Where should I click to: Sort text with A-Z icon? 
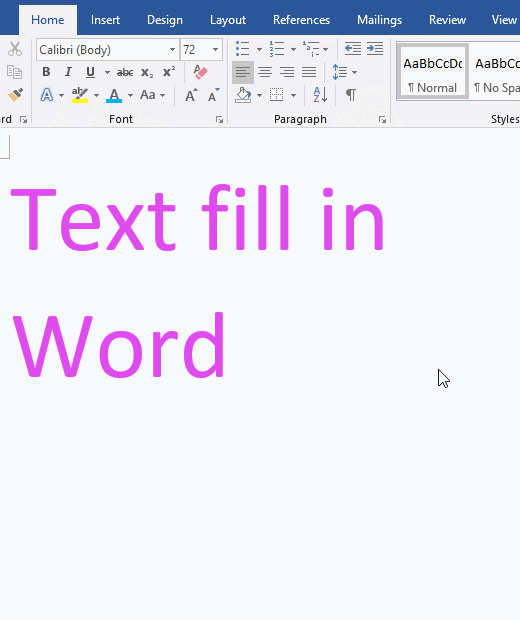point(320,95)
